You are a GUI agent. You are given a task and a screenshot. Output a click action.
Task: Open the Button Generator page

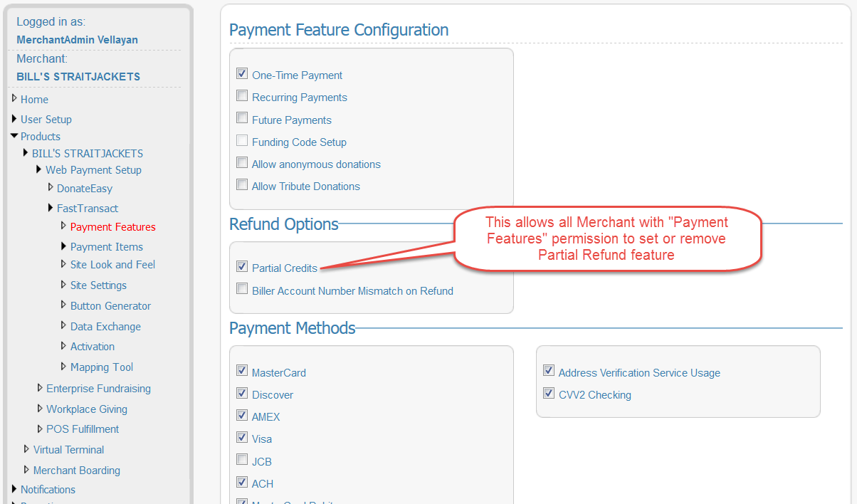(x=110, y=306)
